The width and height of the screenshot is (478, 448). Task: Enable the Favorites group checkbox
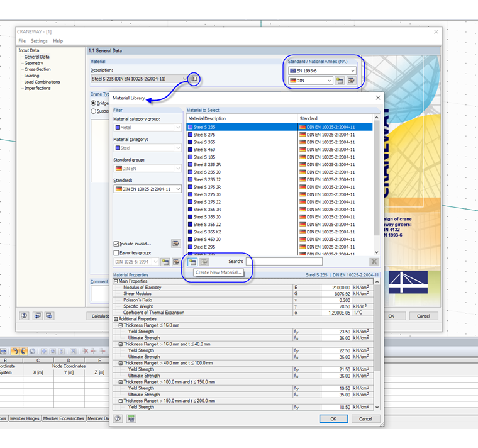click(116, 253)
